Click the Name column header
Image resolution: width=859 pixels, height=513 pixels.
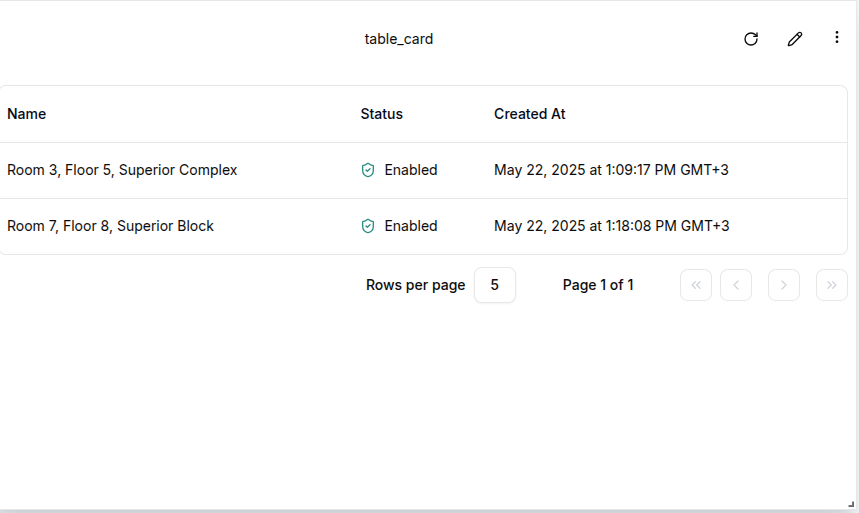27,114
